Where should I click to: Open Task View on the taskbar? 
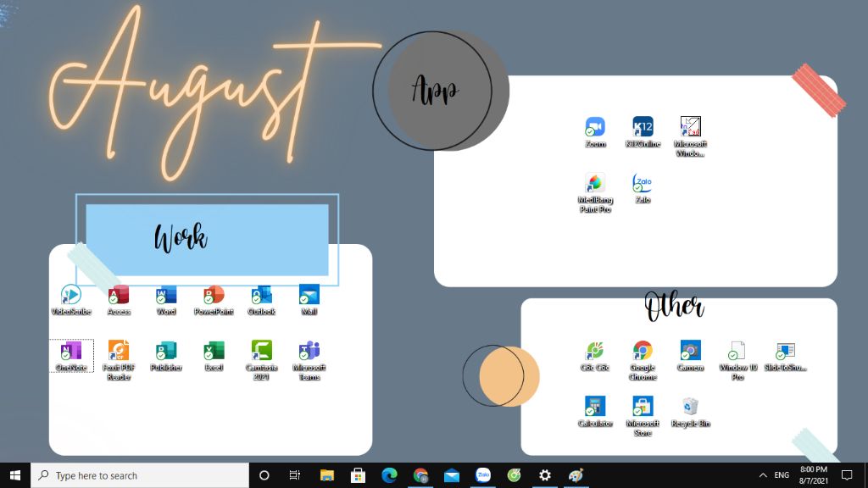tap(294, 475)
